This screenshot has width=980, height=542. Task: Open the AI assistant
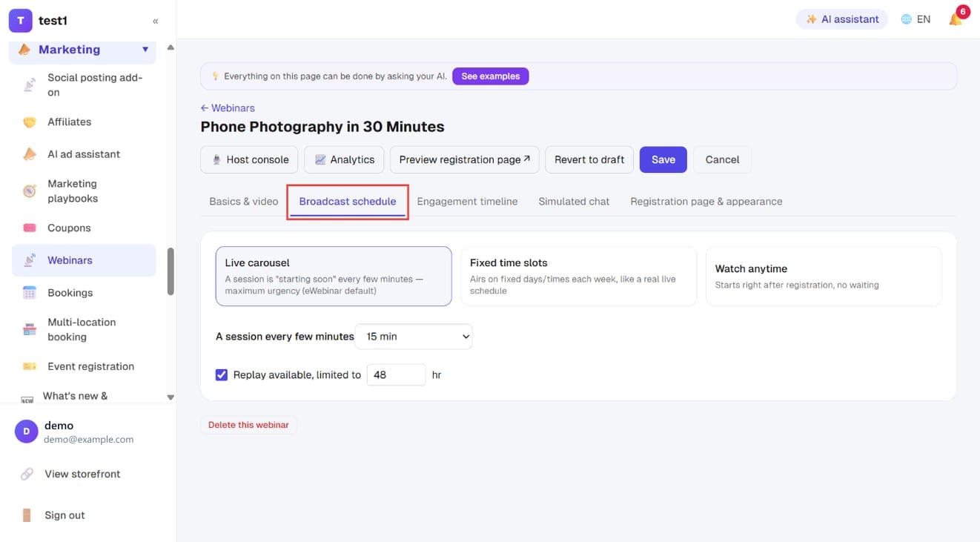(843, 19)
